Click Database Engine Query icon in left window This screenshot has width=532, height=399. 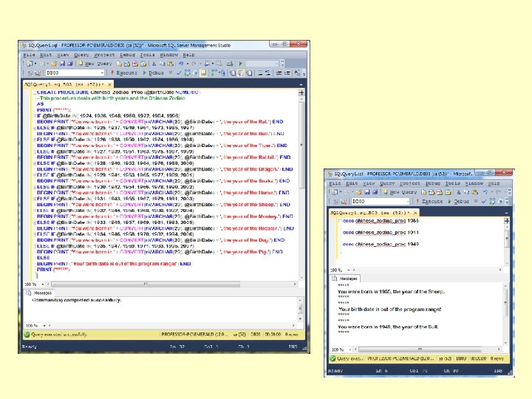[x=119, y=64]
